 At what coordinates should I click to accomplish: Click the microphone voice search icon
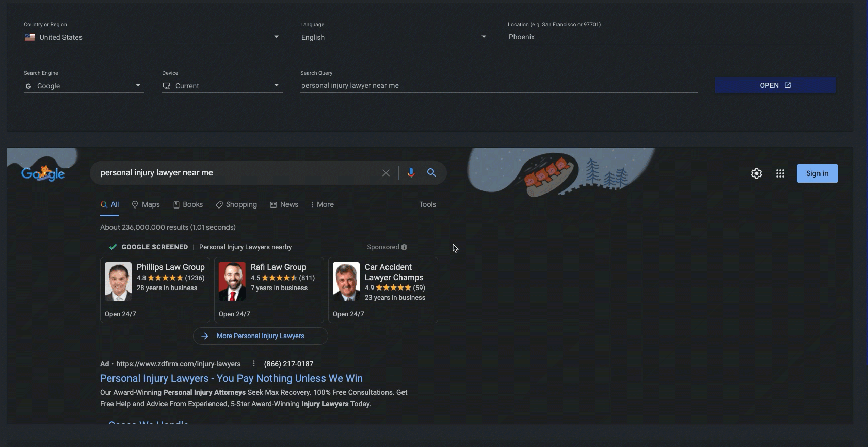(x=411, y=173)
